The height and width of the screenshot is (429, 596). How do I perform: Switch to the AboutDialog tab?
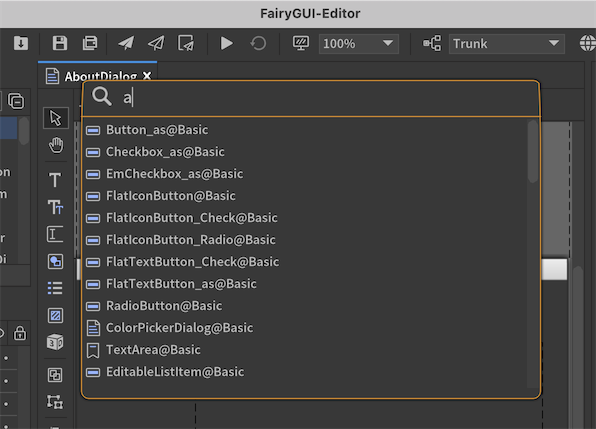[97, 76]
